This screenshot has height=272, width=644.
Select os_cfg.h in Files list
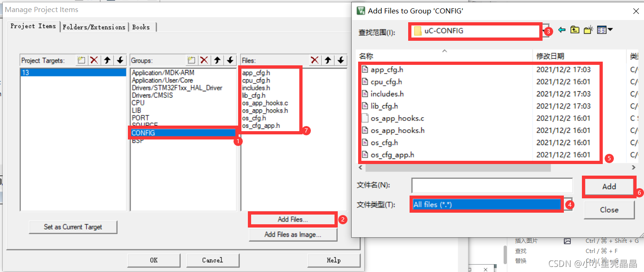pos(254,118)
